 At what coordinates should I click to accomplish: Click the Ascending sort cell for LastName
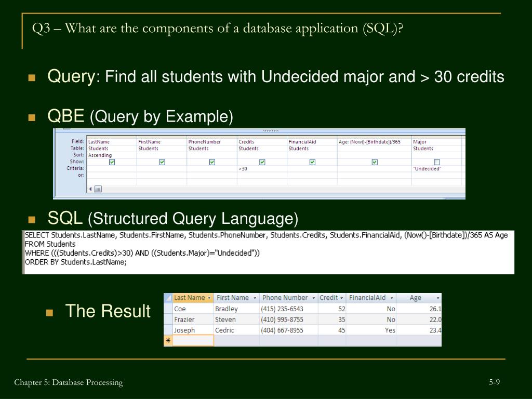click(111, 155)
